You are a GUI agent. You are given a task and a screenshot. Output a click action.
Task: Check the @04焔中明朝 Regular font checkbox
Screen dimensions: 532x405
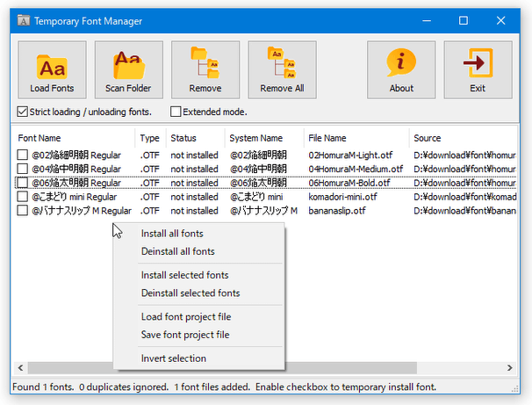point(23,169)
